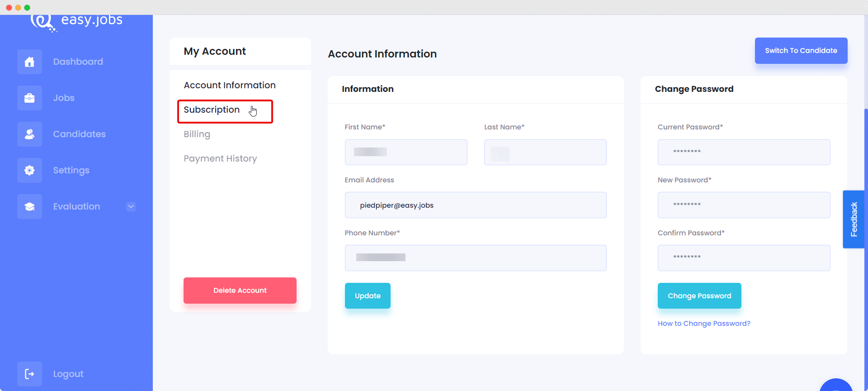This screenshot has width=868, height=391.
Task: Click the Settings gear icon
Action: (x=29, y=170)
